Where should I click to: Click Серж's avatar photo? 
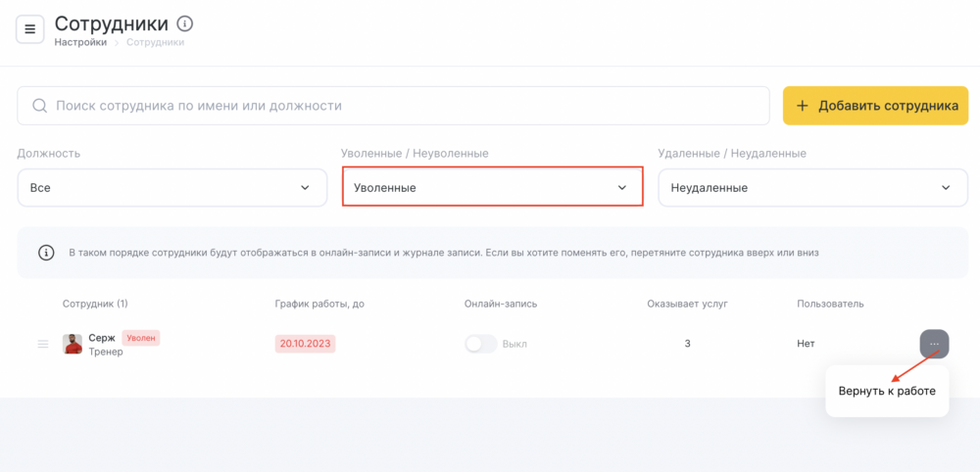click(73, 344)
